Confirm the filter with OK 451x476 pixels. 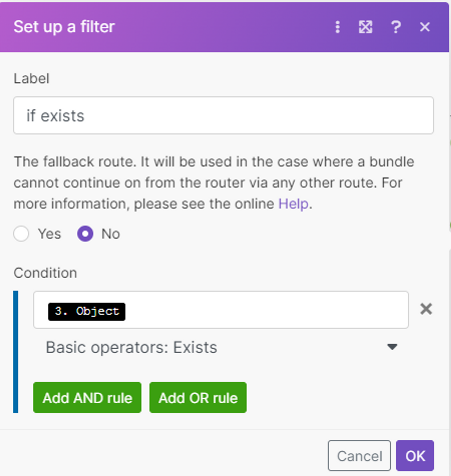415,456
